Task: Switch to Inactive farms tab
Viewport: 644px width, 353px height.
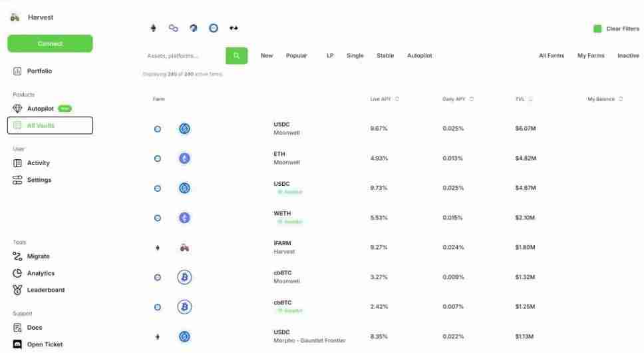Action: [x=627, y=56]
